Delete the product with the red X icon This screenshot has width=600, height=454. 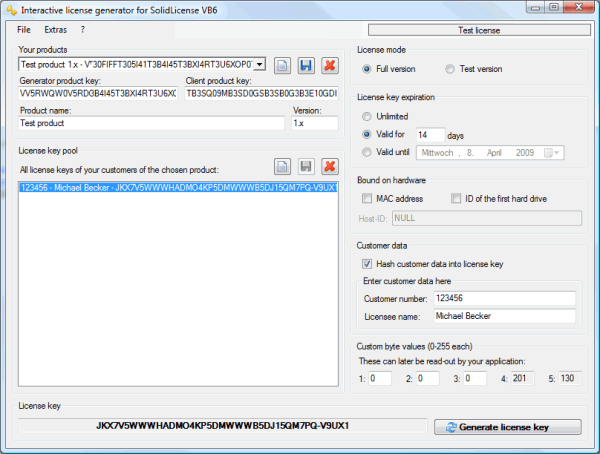(330, 65)
